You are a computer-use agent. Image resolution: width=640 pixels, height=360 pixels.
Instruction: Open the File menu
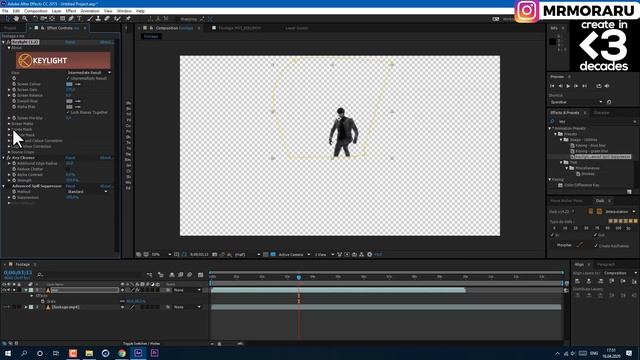click(5, 11)
